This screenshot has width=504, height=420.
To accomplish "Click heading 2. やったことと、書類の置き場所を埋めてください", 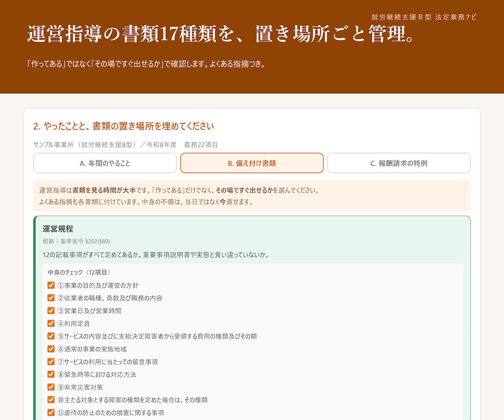I will [x=124, y=126].
